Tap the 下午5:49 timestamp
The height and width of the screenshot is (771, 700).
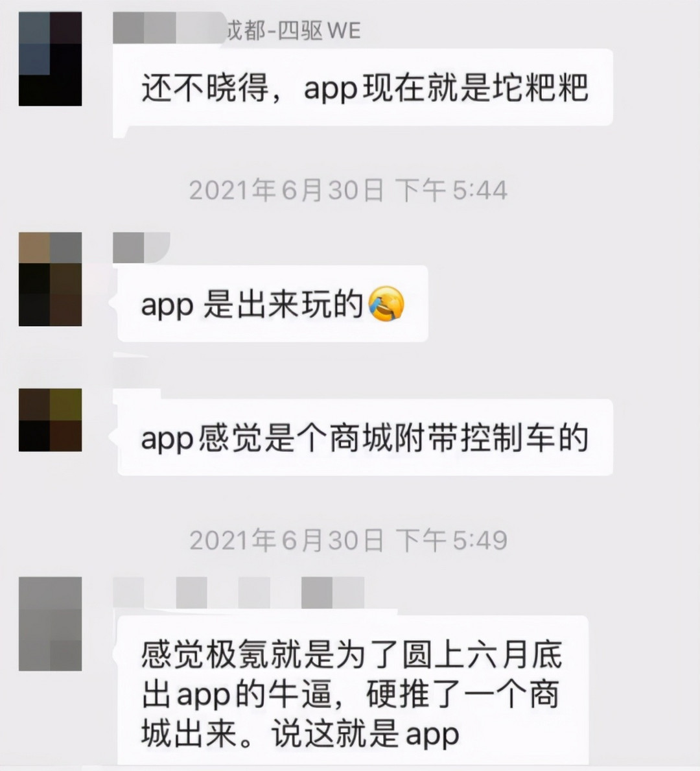pyautogui.click(x=348, y=540)
